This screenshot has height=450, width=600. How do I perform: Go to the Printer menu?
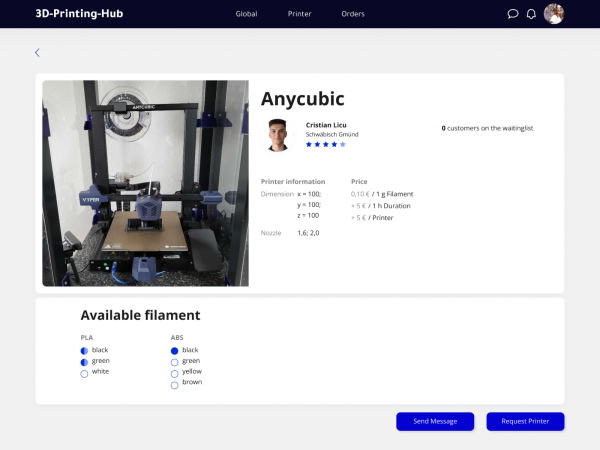pyautogui.click(x=300, y=14)
